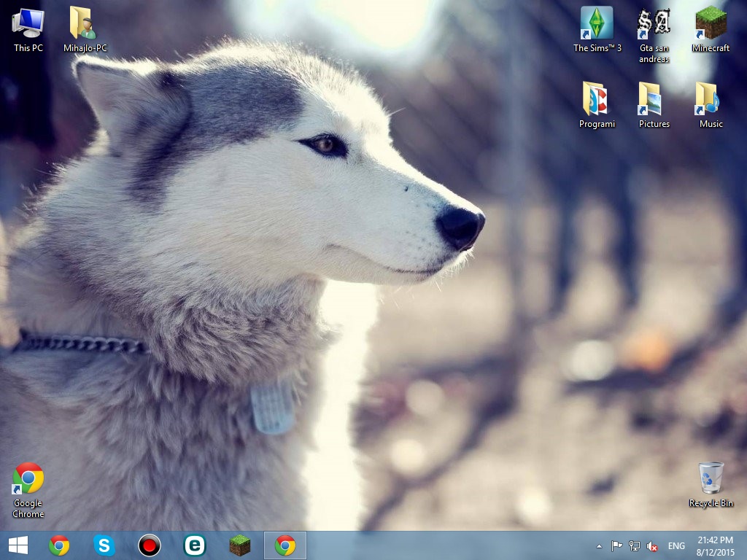Screen dimensions: 747x560
Task: Open ESET from the taskbar
Action: point(194,545)
